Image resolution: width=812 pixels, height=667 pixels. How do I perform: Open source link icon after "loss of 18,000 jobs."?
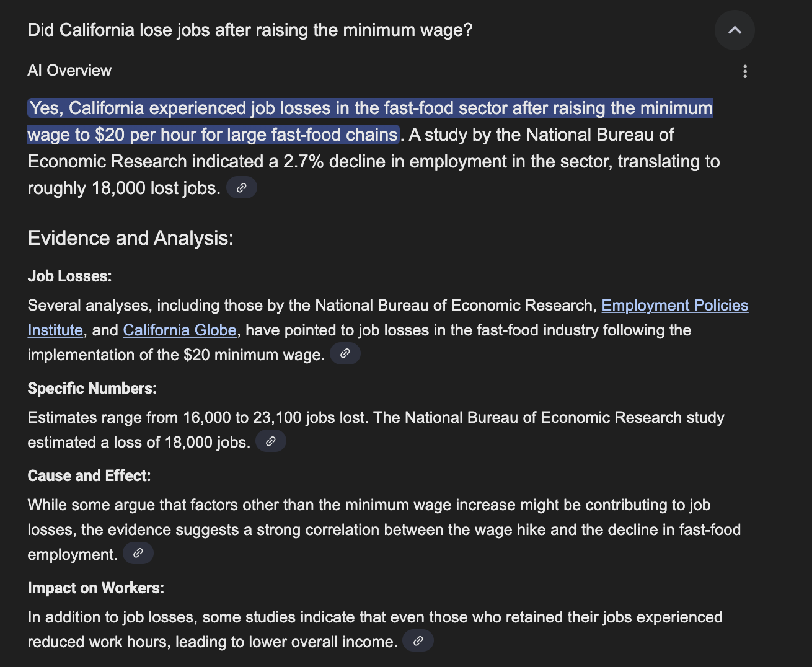[271, 441]
